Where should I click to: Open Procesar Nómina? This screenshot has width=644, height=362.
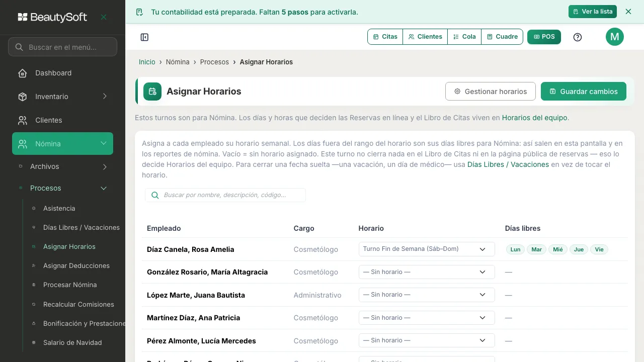pos(69,285)
